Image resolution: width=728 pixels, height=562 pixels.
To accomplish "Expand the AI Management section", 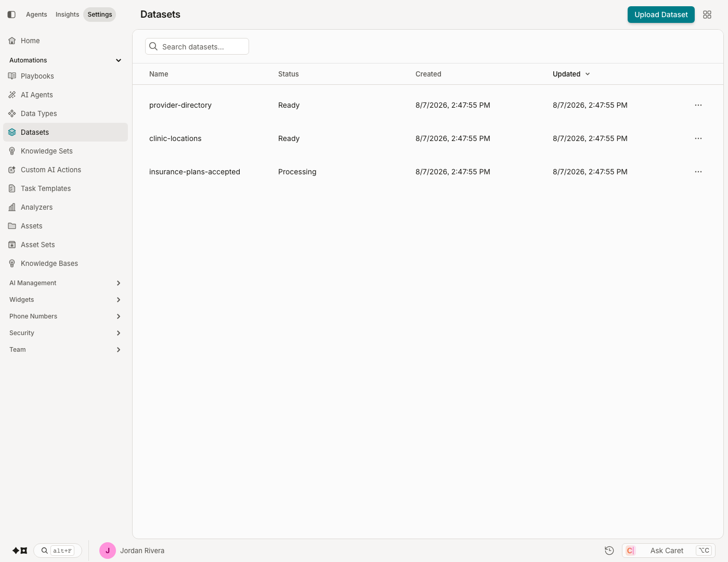I will click(66, 283).
